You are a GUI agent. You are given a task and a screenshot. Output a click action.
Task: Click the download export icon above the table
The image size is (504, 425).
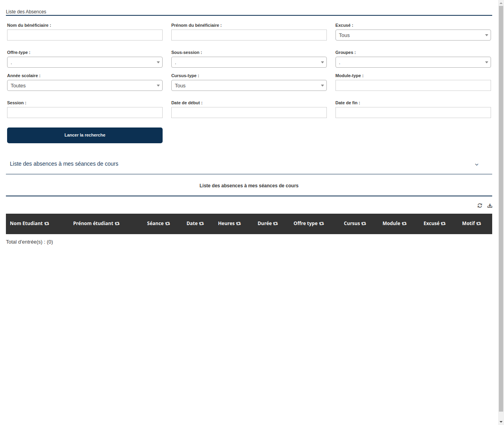coord(489,205)
